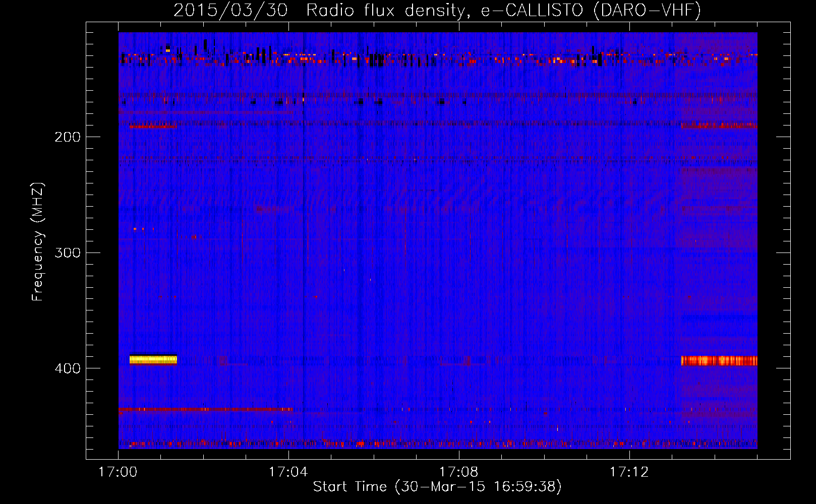Click the '17:04' time tick label

point(288,472)
